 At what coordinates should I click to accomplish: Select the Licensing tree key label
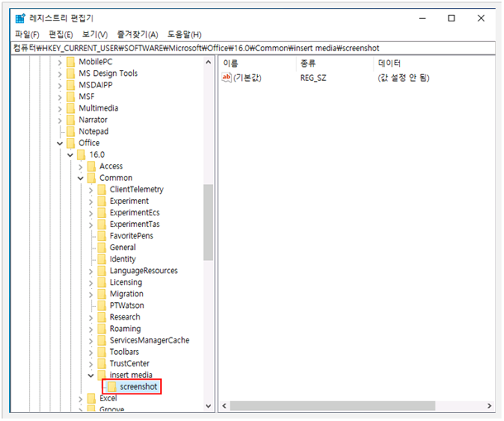(126, 282)
